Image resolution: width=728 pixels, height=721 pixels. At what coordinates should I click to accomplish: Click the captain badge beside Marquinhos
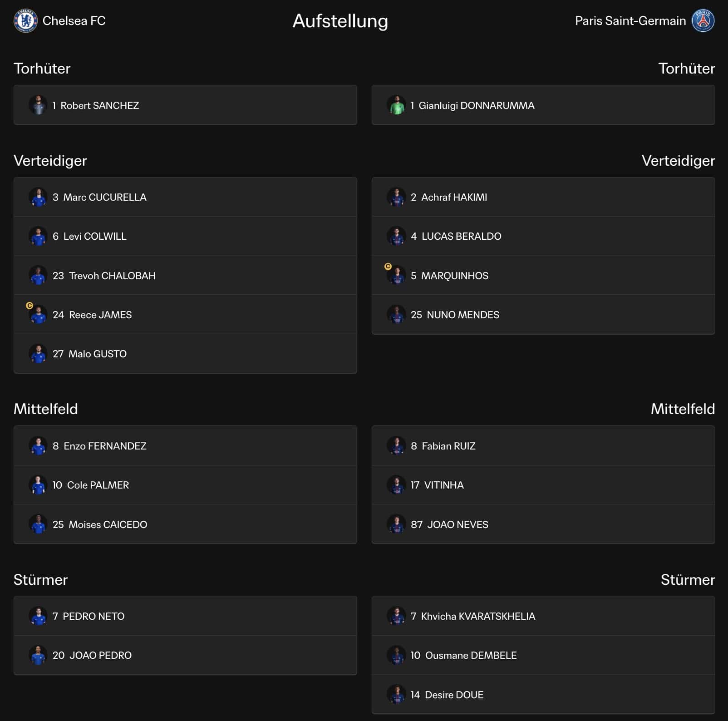pos(388,267)
